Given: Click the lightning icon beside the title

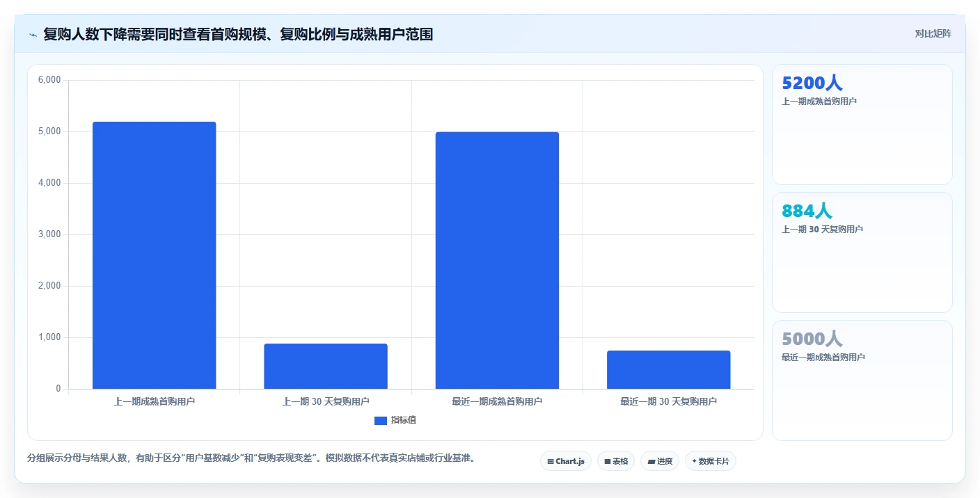Looking at the screenshot, I should point(33,35).
